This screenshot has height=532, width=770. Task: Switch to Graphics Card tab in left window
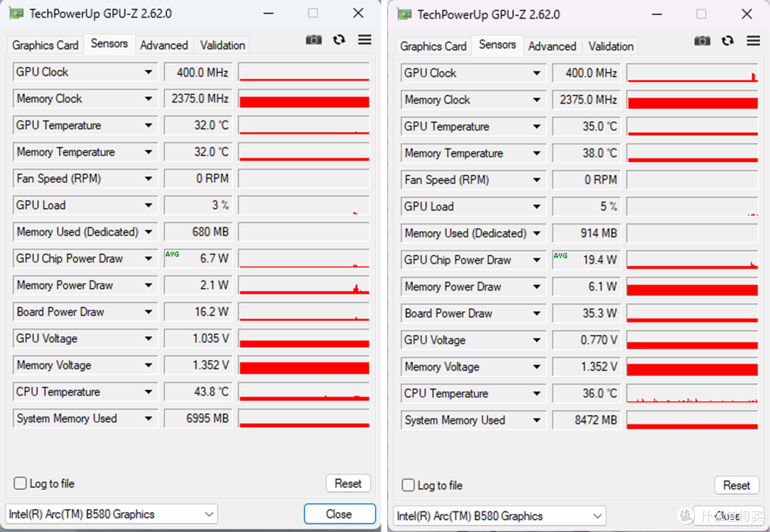point(45,45)
